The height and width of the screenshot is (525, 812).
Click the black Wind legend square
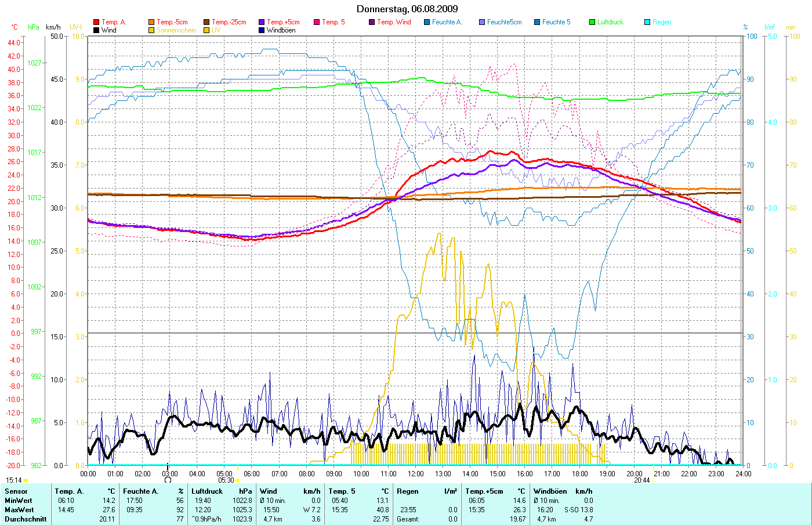[96, 30]
